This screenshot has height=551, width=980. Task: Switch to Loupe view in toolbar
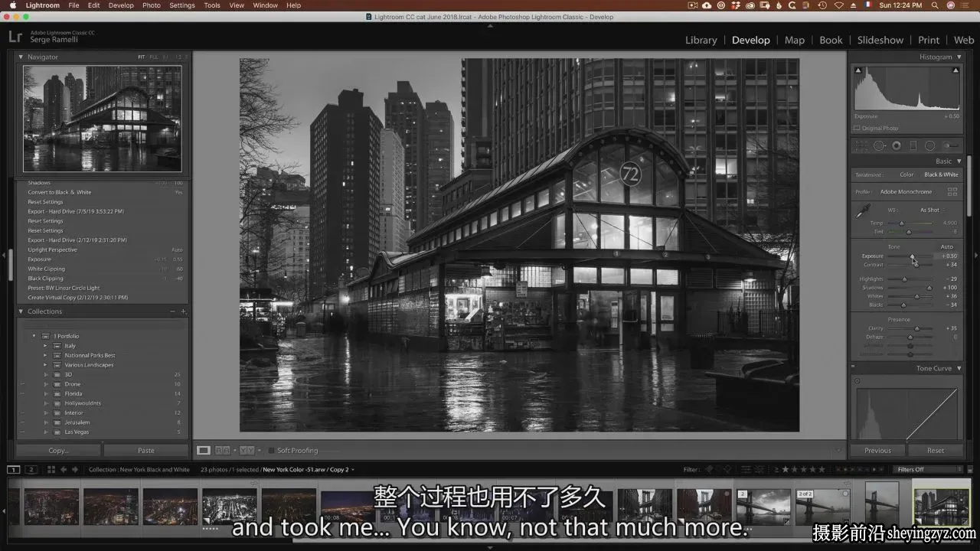pyautogui.click(x=204, y=450)
